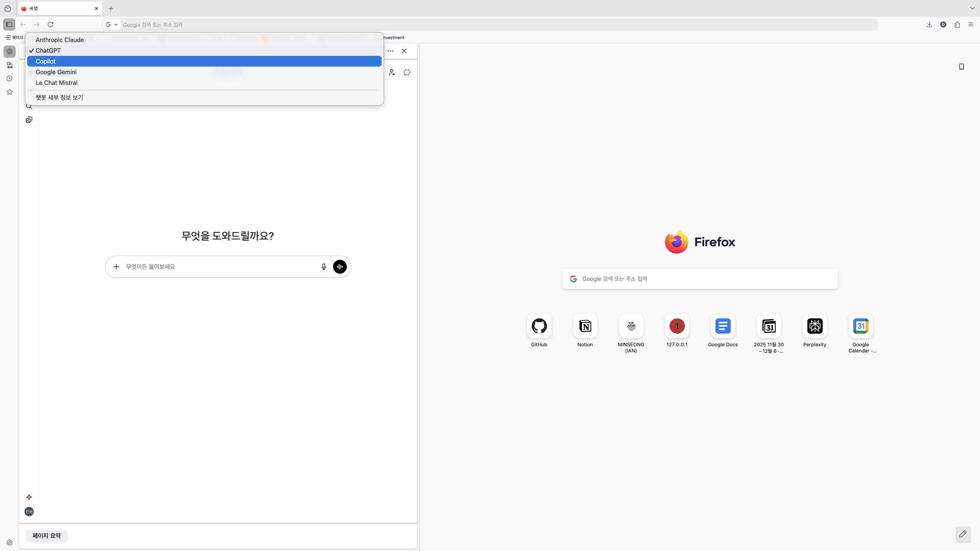Click the Perplexity shortcut tile

(x=815, y=326)
